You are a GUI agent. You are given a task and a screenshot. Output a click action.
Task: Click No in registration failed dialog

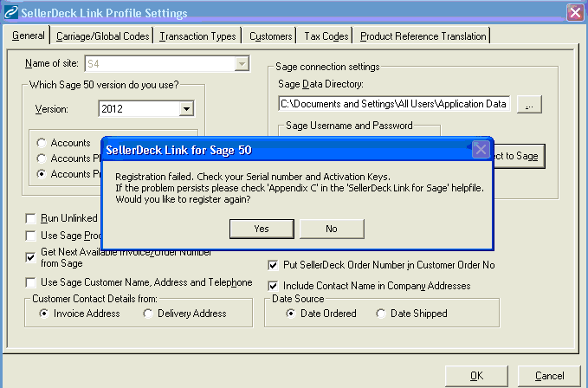click(x=331, y=229)
